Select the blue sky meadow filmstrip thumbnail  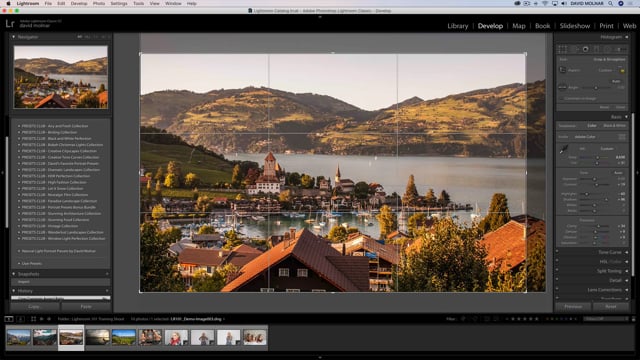point(123,338)
